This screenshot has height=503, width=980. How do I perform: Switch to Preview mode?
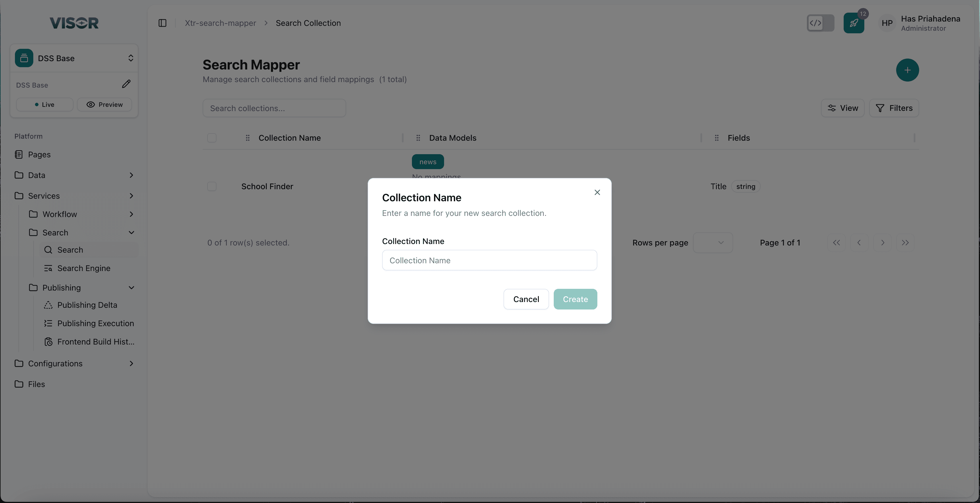[104, 104]
